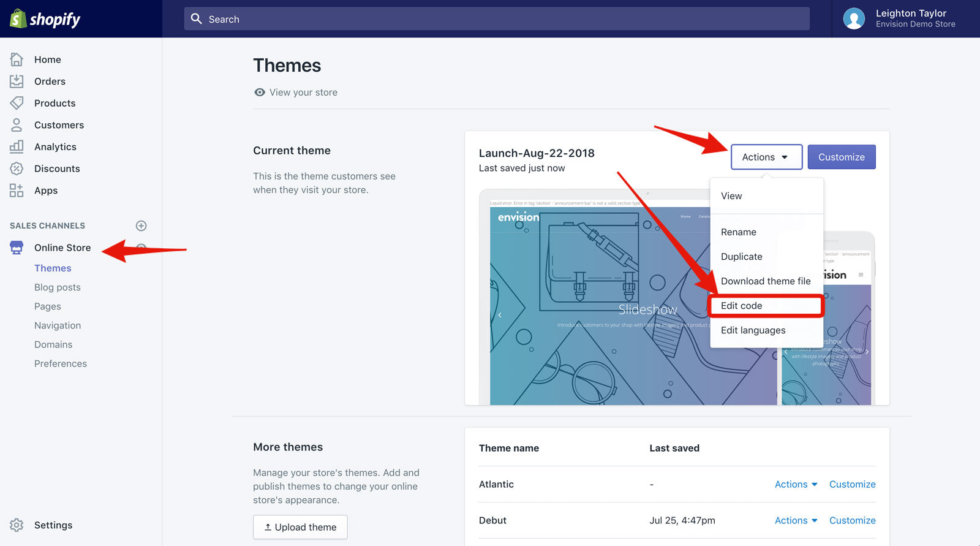The width and height of the screenshot is (980, 546).
Task: Open Pages under Online Store
Action: (48, 306)
